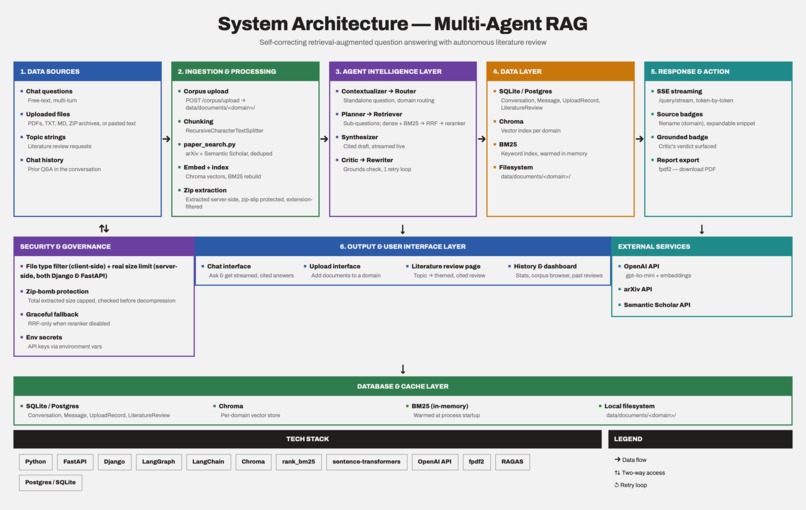This screenshot has width=806, height=510.
Task: Click the 'Python' tech stack tag
Action: (x=35, y=462)
